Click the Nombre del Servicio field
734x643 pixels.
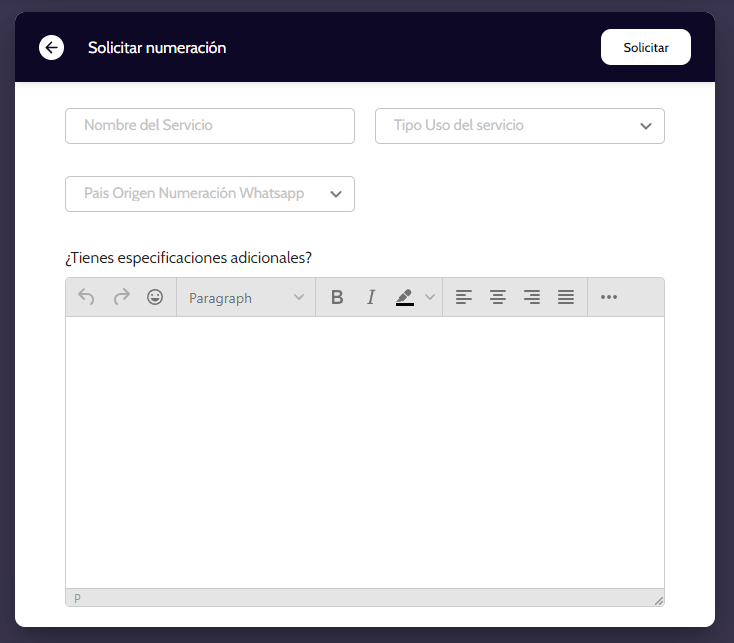(x=210, y=126)
